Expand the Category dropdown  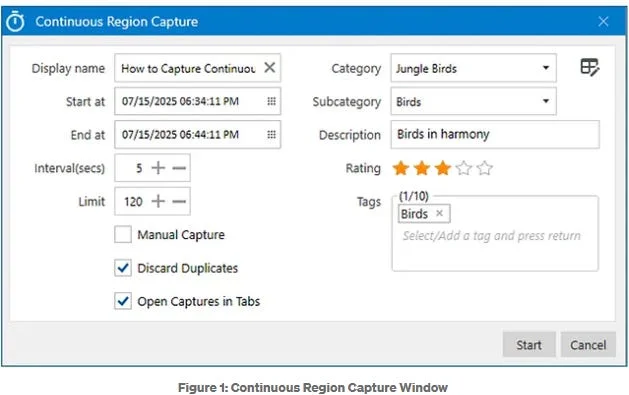pyautogui.click(x=546, y=68)
